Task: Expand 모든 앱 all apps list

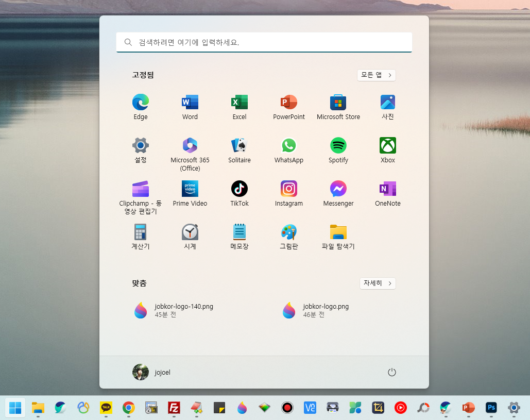Action: [x=376, y=75]
